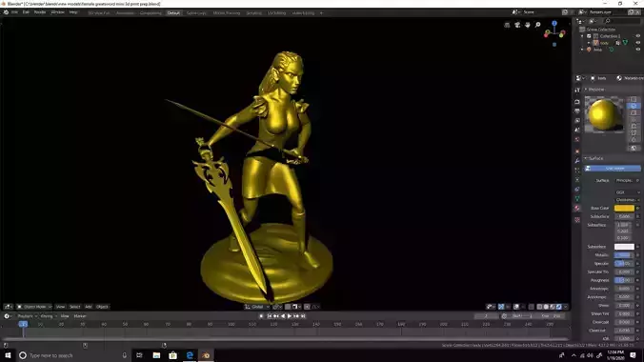Screen dimensions: 644x362
Task: Open the Modifiers wrench properties tab
Action: click(x=577, y=161)
